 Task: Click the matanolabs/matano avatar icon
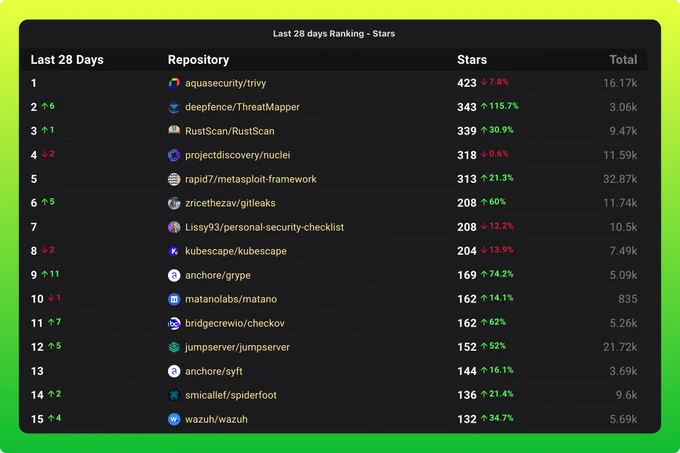174,299
